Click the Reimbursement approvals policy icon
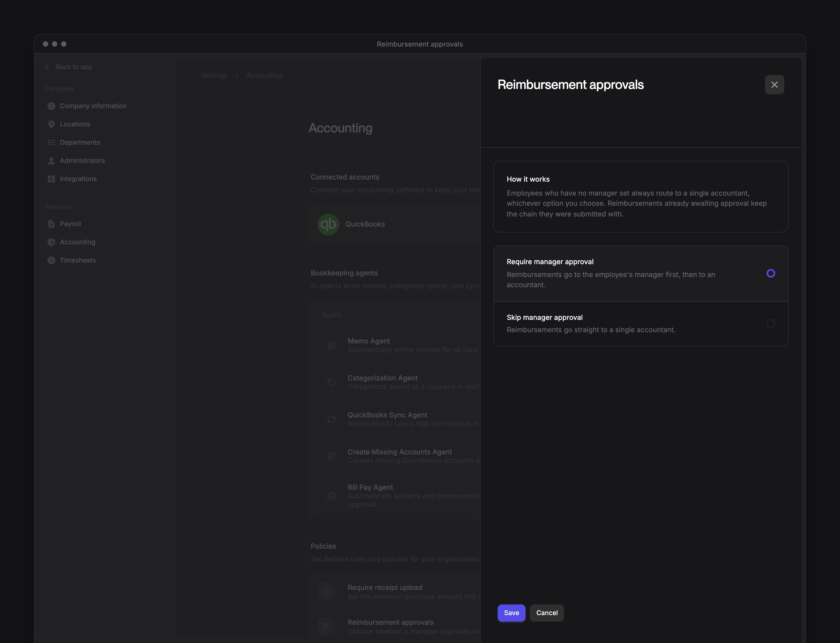Viewport: 840px width, 643px height. point(326,627)
